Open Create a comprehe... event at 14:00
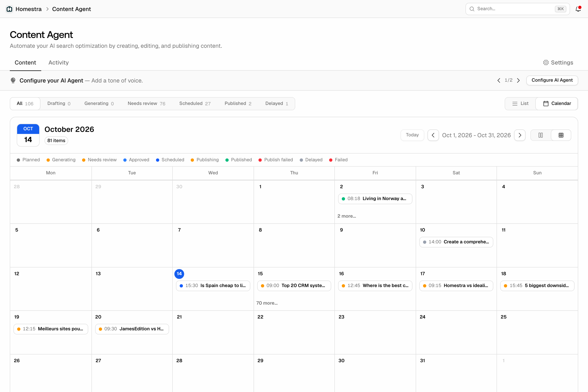 point(456,242)
